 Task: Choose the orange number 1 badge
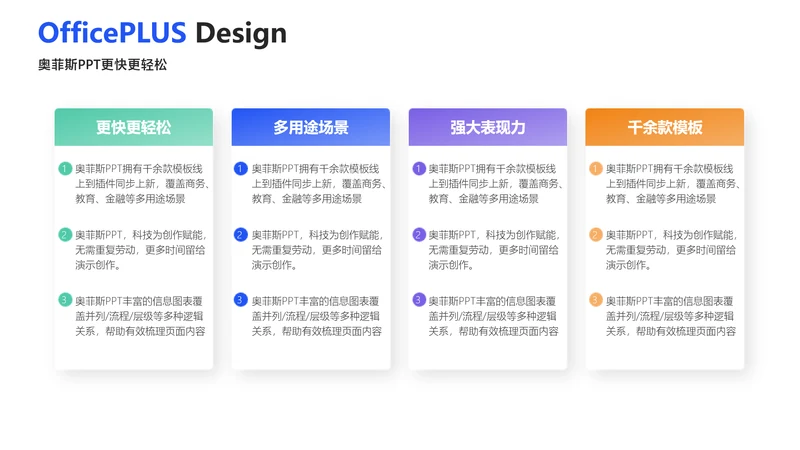(x=596, y=168)
